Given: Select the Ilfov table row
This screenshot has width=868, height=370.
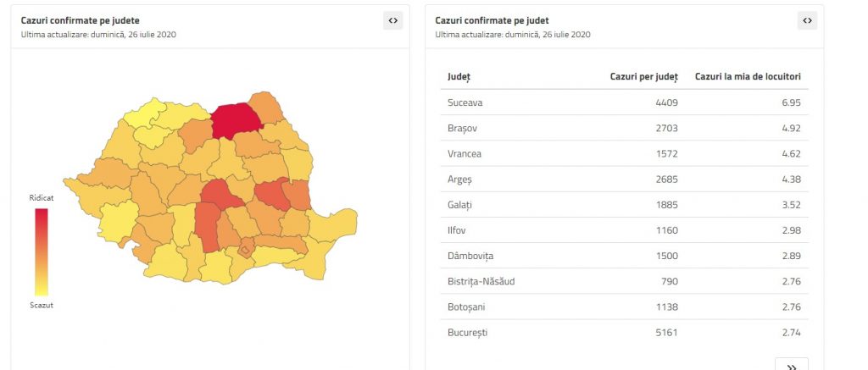Looking at the screenshot, I should coord(622,230).
